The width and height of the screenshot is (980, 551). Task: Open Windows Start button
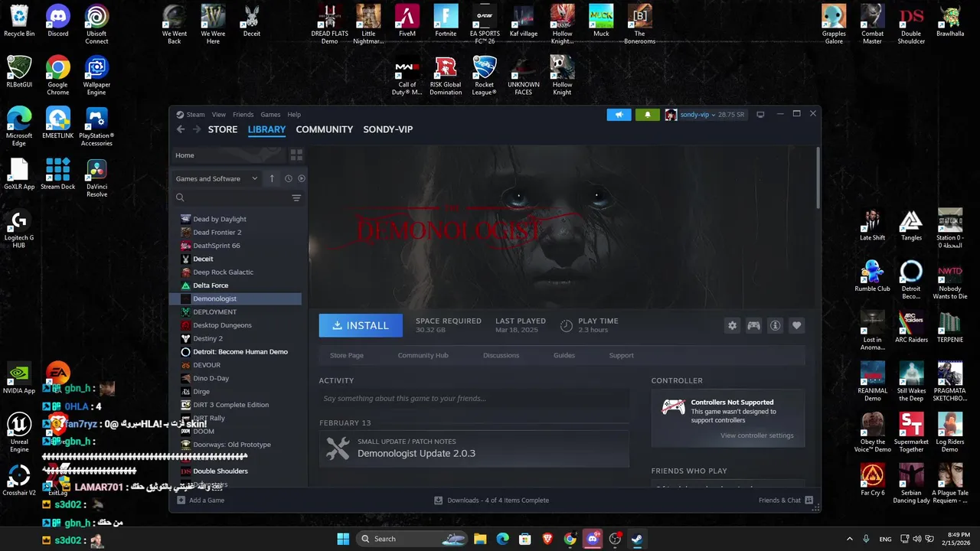tap(343, 539)
